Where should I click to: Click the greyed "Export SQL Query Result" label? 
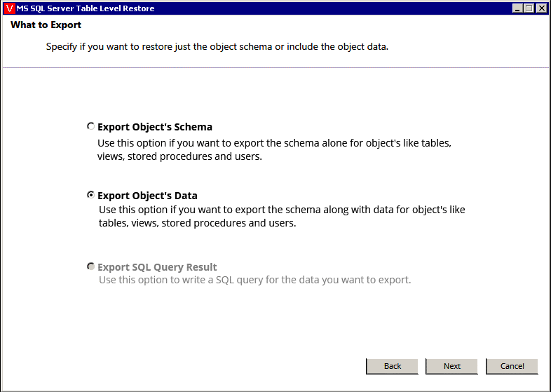tap(157, 267)
